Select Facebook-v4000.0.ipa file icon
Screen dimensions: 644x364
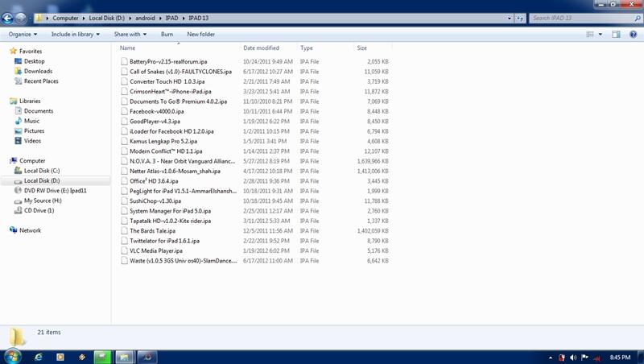pos(124,111)
